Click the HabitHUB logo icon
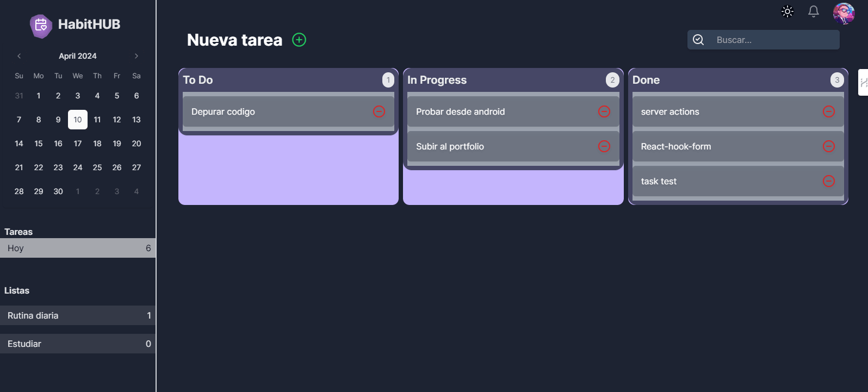868x392 pixels. [x=41, y=26]
